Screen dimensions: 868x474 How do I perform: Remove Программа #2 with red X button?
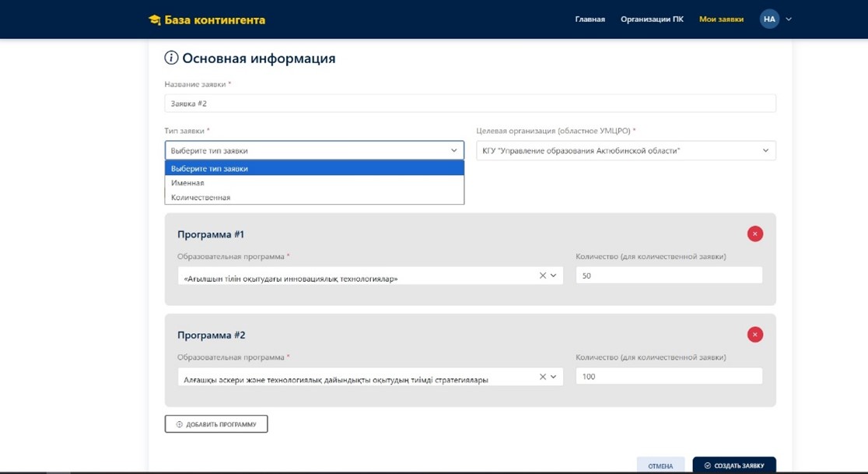(754, 335)
